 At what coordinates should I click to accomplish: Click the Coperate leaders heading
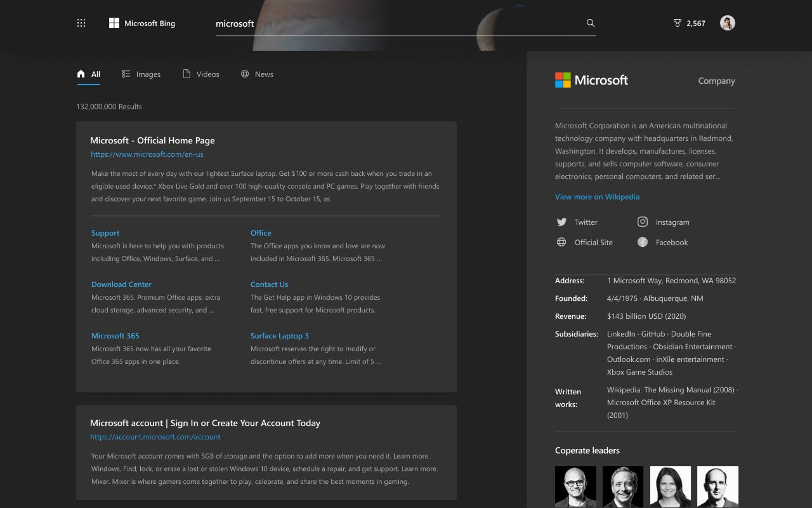pyautogui.click(x=587, y=451)
